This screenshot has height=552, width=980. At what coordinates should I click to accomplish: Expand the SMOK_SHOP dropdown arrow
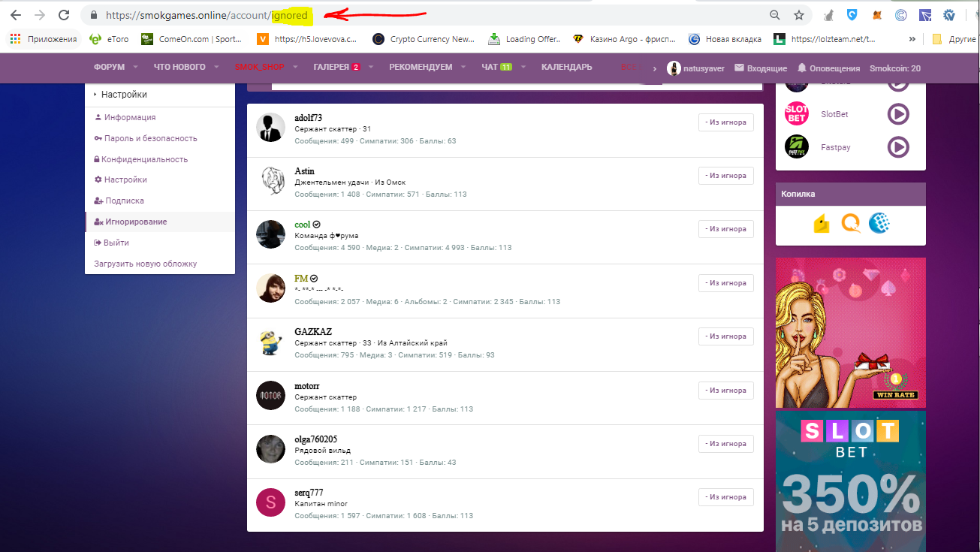(296, 68)
